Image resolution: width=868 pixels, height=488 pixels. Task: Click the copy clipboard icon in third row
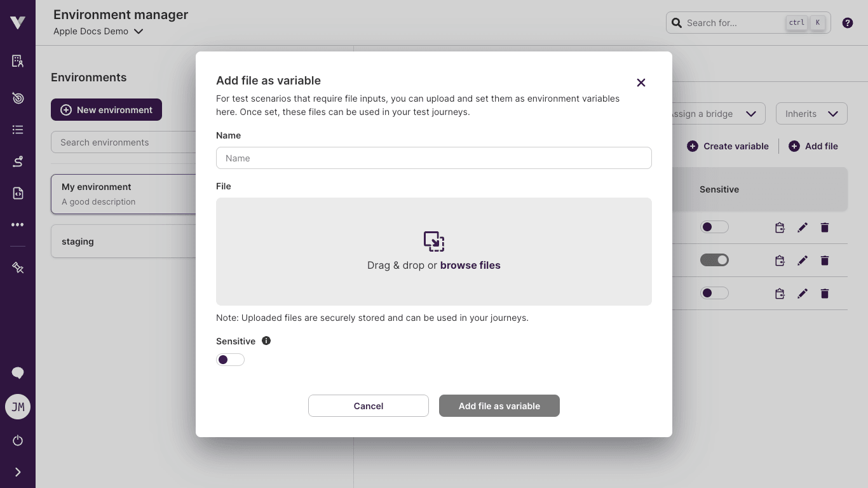pos(780,294)
